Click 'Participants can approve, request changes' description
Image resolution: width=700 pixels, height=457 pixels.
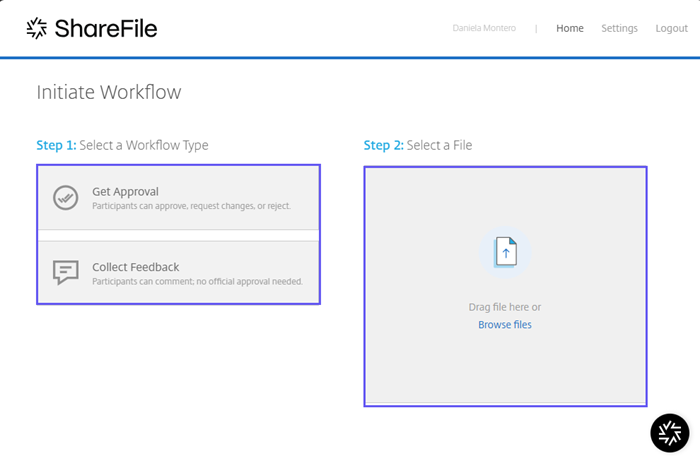(192, 206)
